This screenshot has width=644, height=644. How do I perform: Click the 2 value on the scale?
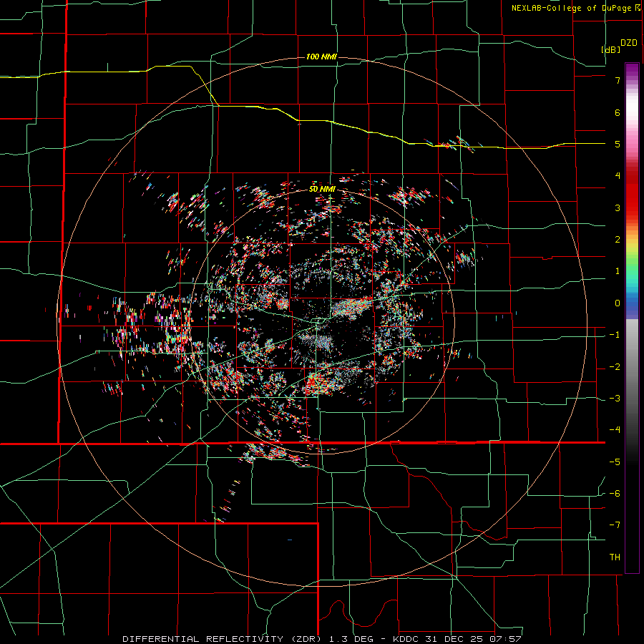pos(618,240)
